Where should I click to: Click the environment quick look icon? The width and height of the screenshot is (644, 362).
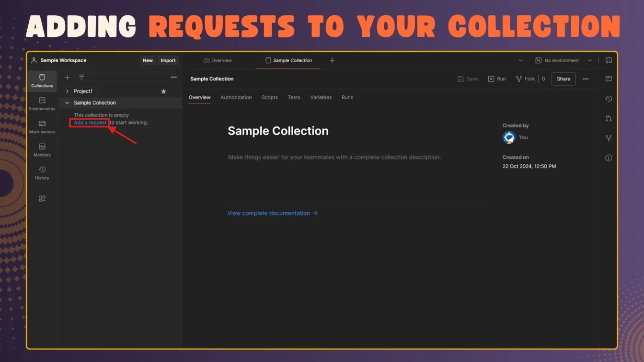pos(609,60)
